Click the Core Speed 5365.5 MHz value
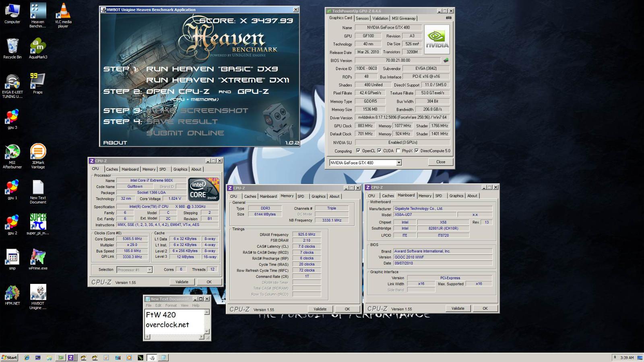This screenshot has width=644, height=362. pos(132,239)
